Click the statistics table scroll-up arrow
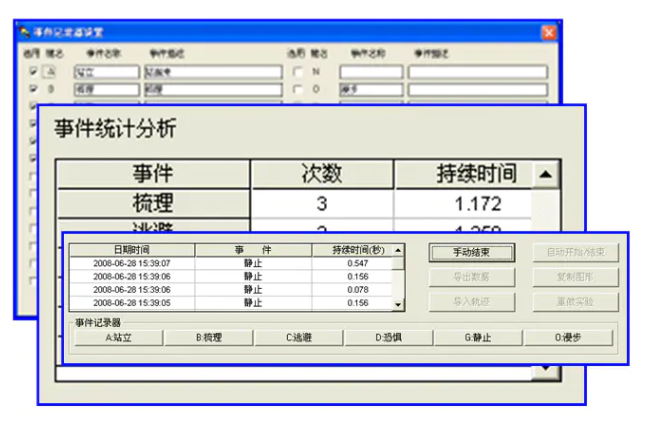662x433 pixels. click(x=545, y=174)
